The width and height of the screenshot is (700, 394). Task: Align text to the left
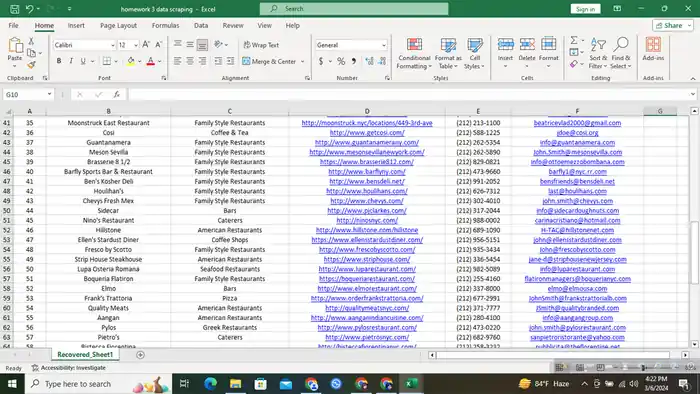[178, 61]
